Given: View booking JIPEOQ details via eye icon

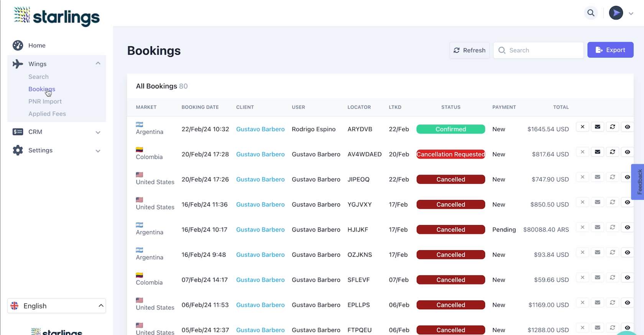Looking at the screenshot, I should [627, 177].
